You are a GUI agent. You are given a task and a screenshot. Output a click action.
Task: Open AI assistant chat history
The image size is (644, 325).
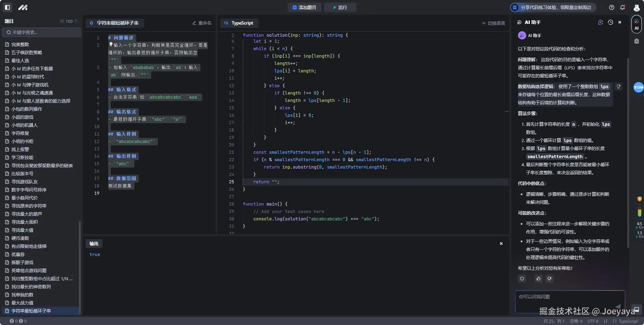coord(610,22)
